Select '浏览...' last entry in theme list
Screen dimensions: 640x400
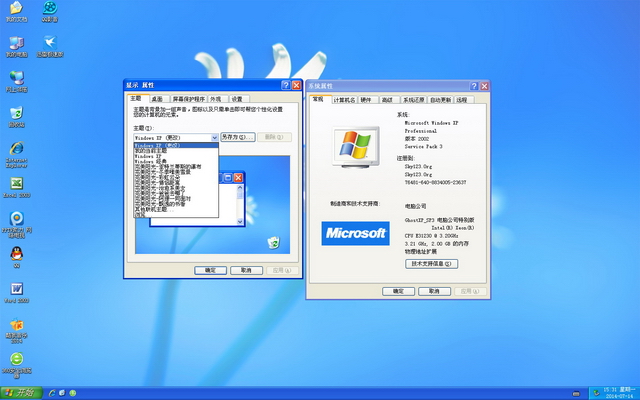176,214
